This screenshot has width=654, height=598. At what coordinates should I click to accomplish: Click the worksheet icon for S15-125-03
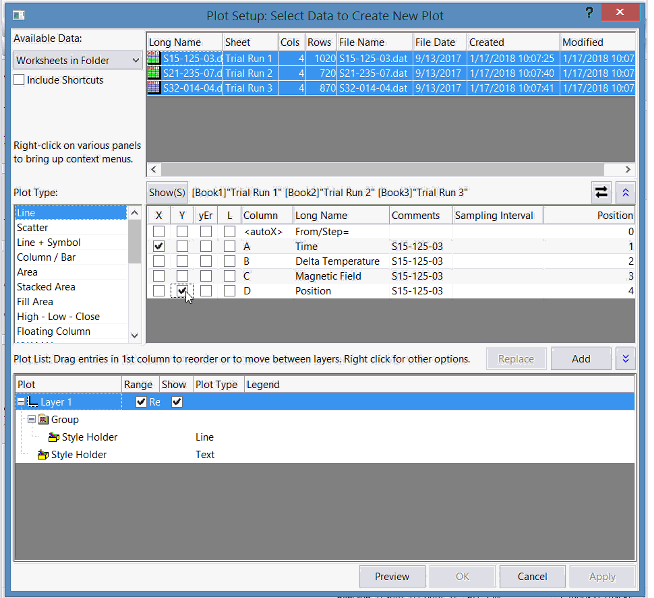tap(154, 58)
